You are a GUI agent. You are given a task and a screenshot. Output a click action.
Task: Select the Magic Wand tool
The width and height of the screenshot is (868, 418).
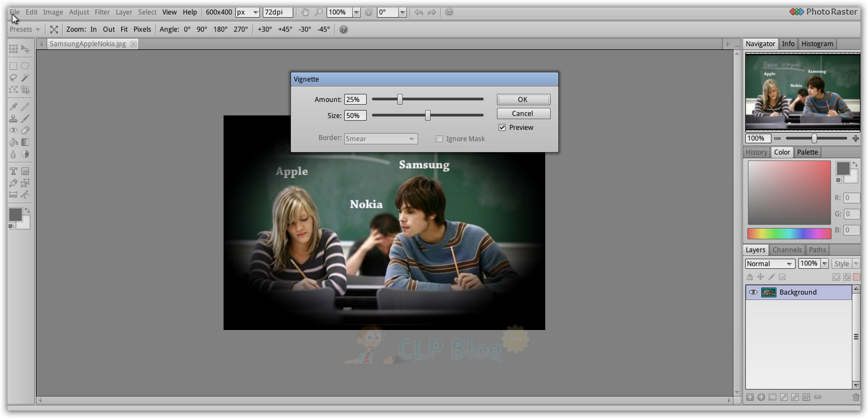[x=25, y=78]
